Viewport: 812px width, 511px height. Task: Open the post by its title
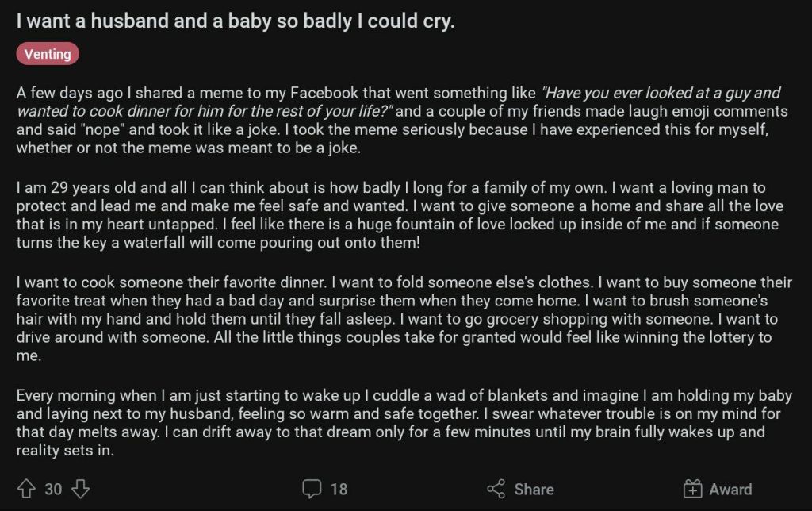[236, 21]
